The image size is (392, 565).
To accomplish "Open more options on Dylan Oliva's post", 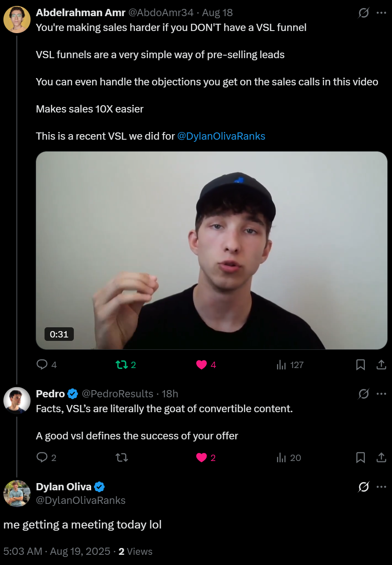I will (x=381, y=487).
